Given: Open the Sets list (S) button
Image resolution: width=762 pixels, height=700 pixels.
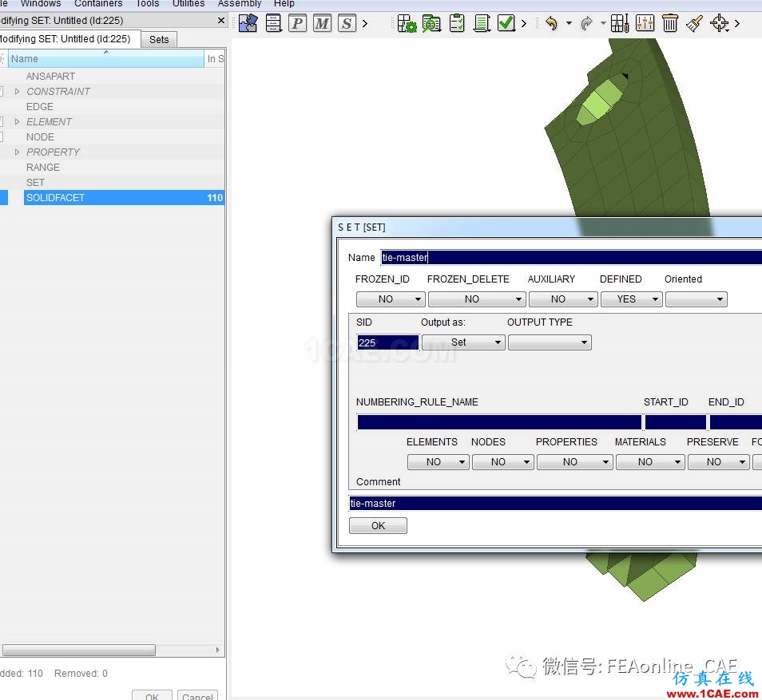Looking at the screenshot, I should coord(347,23).
